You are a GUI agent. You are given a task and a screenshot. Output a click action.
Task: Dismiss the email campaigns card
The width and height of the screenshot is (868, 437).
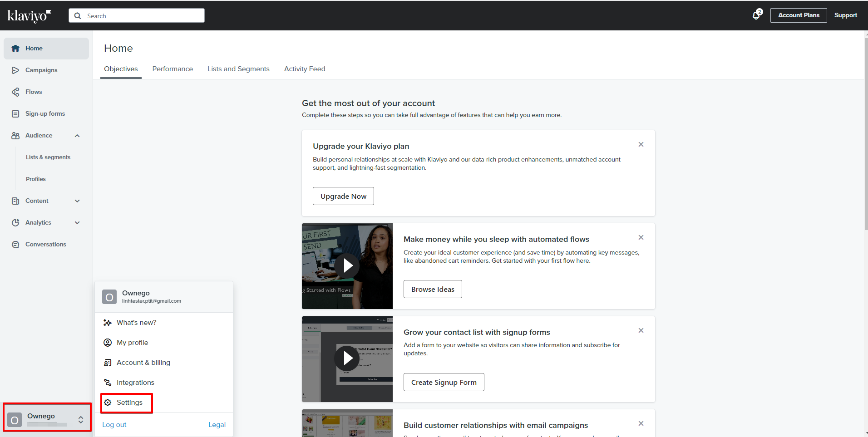pos(641,423)
